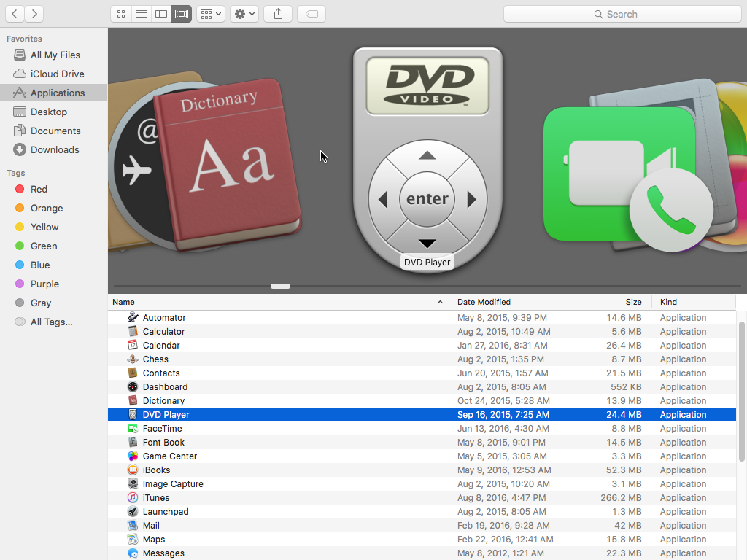
Task: Select the iBooks app icon
Action: pyautogui.click(x=133, y=470)
